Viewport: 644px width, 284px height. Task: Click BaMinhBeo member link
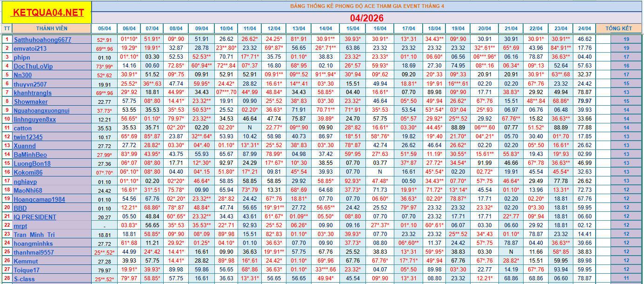pos(30,155)
